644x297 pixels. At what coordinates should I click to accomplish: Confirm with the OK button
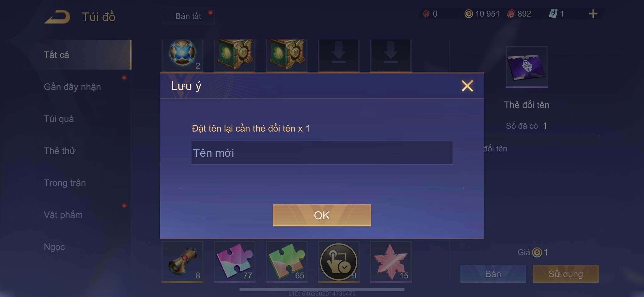tap(322, 215)
